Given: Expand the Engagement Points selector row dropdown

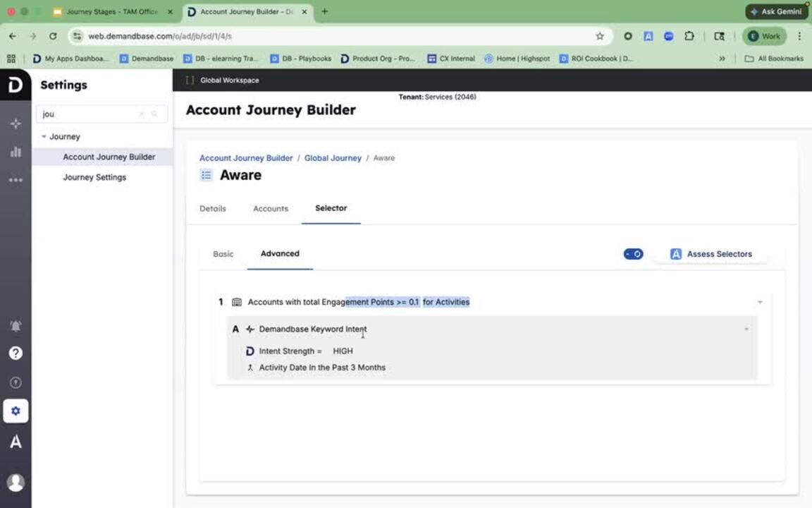Looking at the screenshot, I should pos(760,302).
